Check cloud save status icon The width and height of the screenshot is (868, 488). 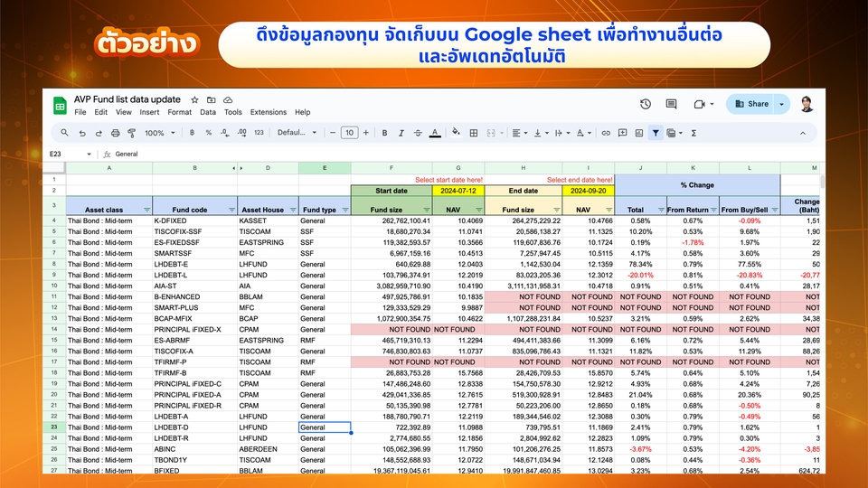tap(228, 100)
